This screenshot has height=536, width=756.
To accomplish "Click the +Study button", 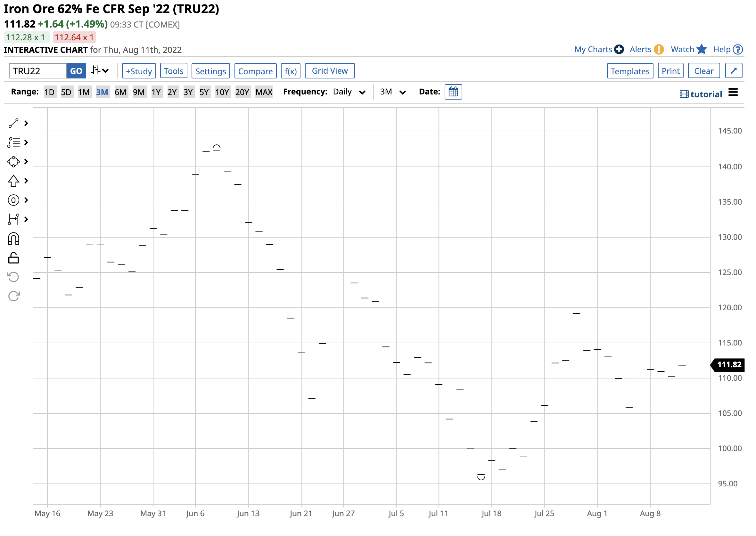I will coord(139,71).
